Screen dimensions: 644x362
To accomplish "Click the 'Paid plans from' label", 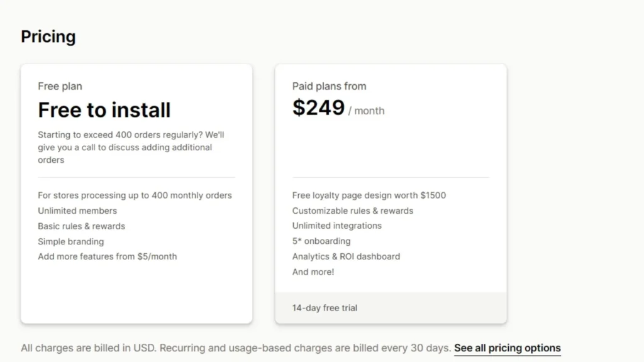I will [329, 86].
